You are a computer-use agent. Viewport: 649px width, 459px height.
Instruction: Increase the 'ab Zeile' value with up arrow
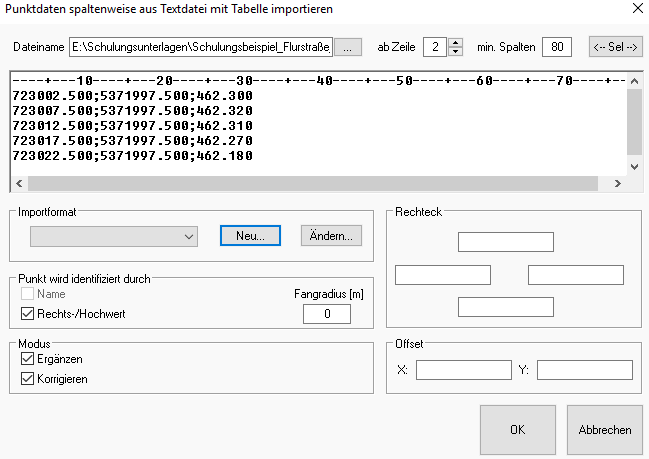click(x=456, y=42)
